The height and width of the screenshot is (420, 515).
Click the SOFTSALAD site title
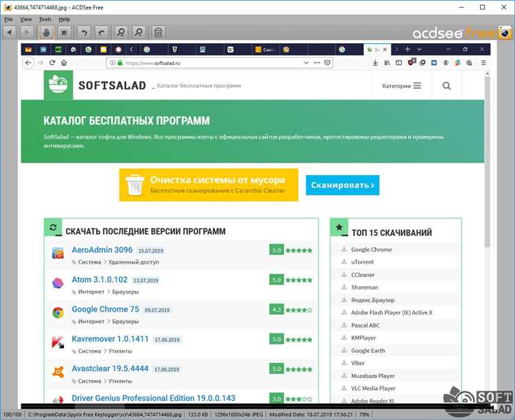(113, 86)
